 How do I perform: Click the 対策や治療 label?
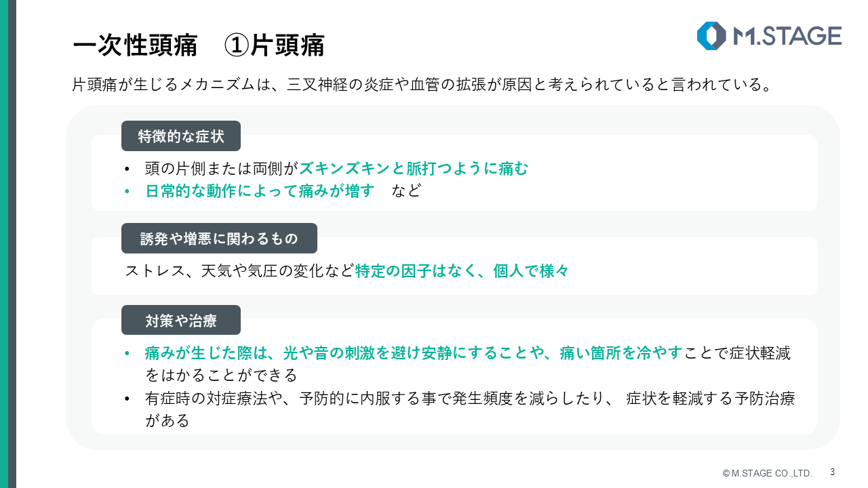[181, 321]
